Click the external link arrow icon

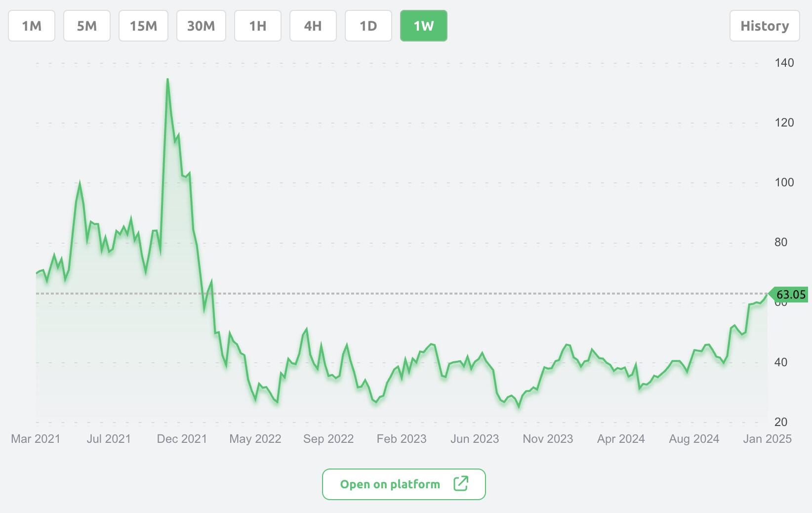461,483
